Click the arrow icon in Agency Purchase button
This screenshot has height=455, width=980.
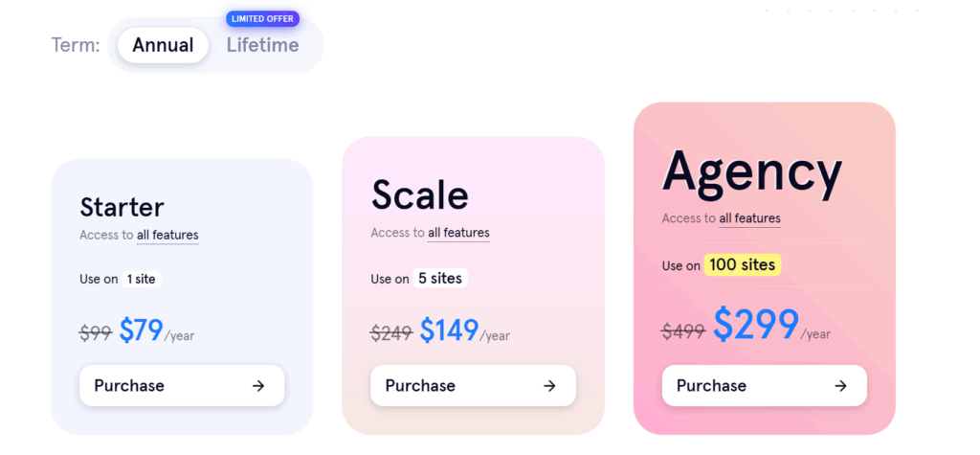(x=840, y=385)
